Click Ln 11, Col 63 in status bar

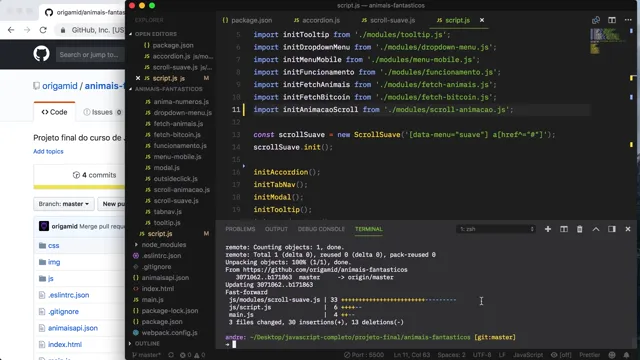412,355
